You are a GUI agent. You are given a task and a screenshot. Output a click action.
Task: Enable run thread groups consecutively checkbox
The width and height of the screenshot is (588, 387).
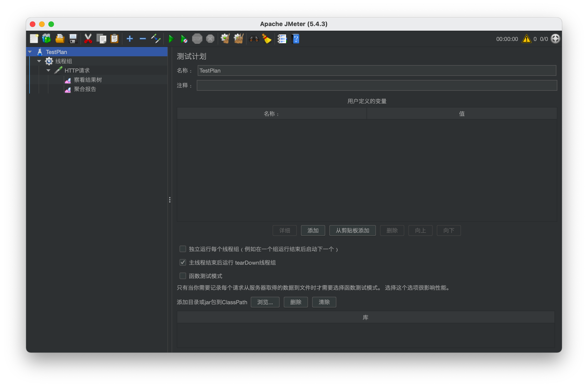point(183,249)
